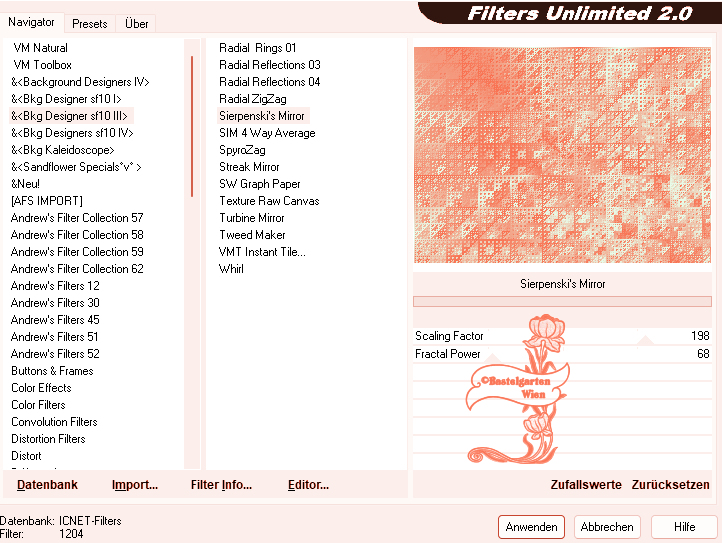Select SpyroZag filter
The image size is (722, 543).
tap(242, 150)
